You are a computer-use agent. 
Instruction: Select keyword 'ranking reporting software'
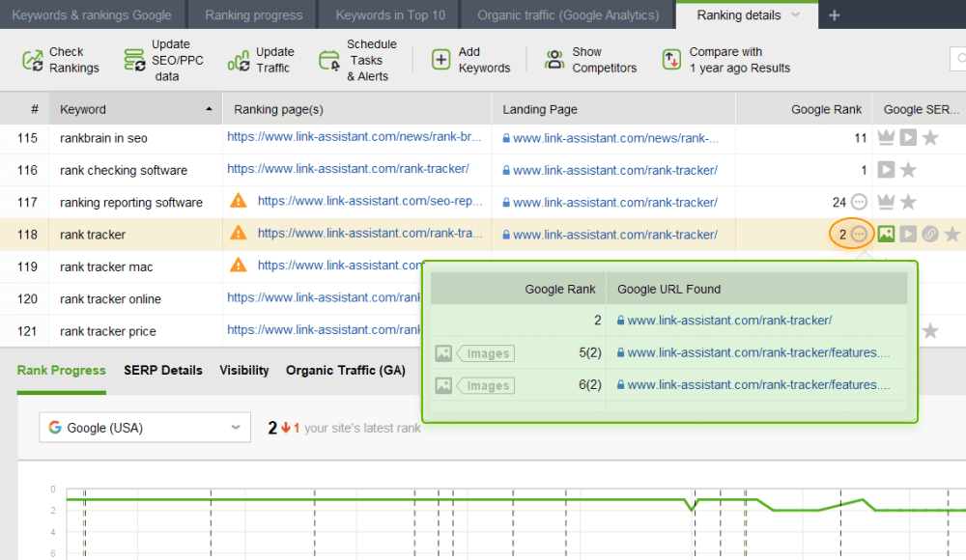coord(130,203)
